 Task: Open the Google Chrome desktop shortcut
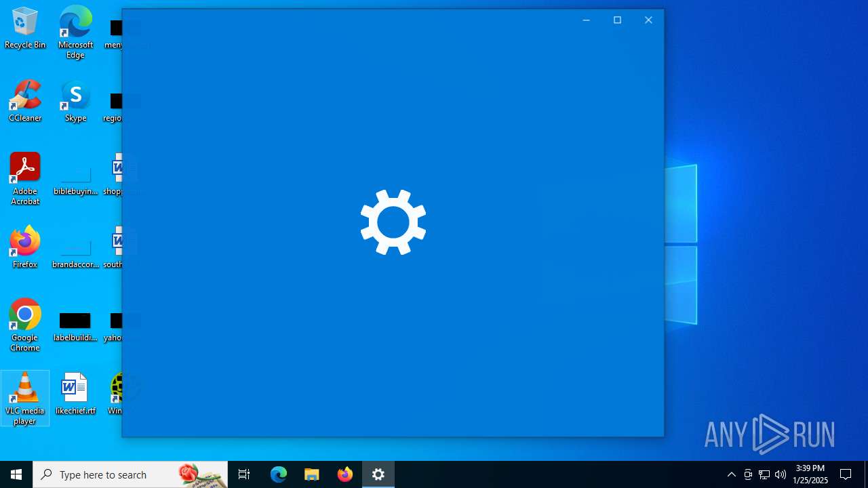[x=25, y=325]
